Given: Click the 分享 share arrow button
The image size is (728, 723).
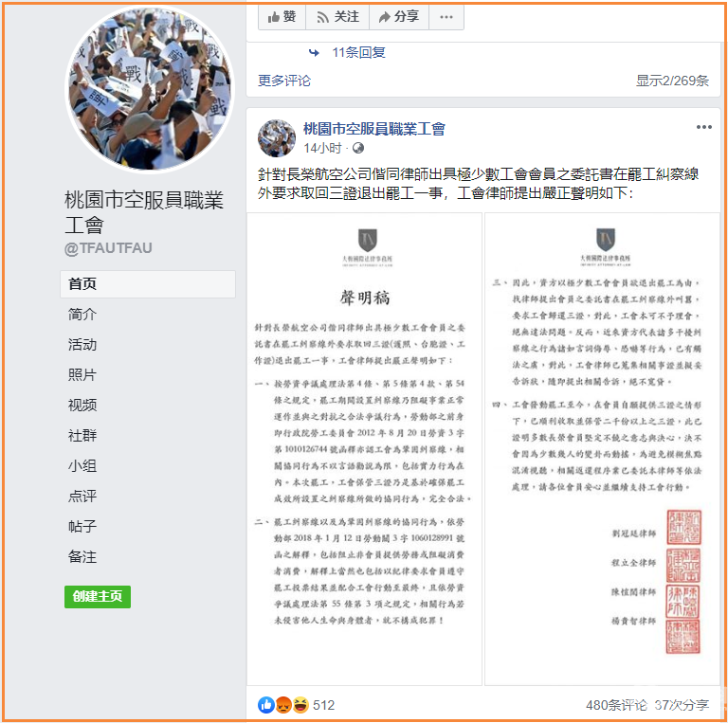Looking at the screenshot, I should click(x=399, y=17).
